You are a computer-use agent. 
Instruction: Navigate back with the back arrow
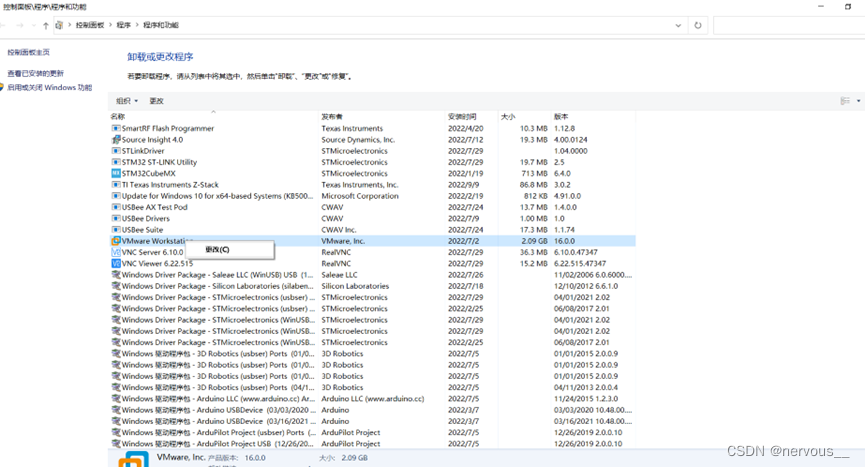pos(3,25)
